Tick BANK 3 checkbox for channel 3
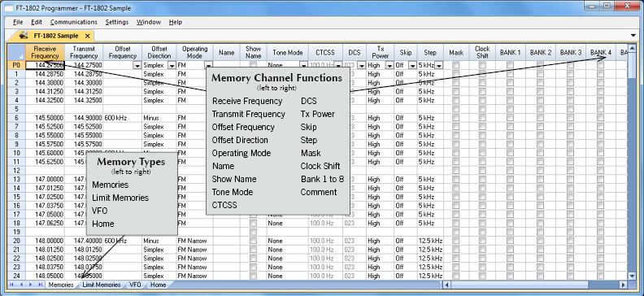Viewport: 644px width, 296px height. click(571, 91)
